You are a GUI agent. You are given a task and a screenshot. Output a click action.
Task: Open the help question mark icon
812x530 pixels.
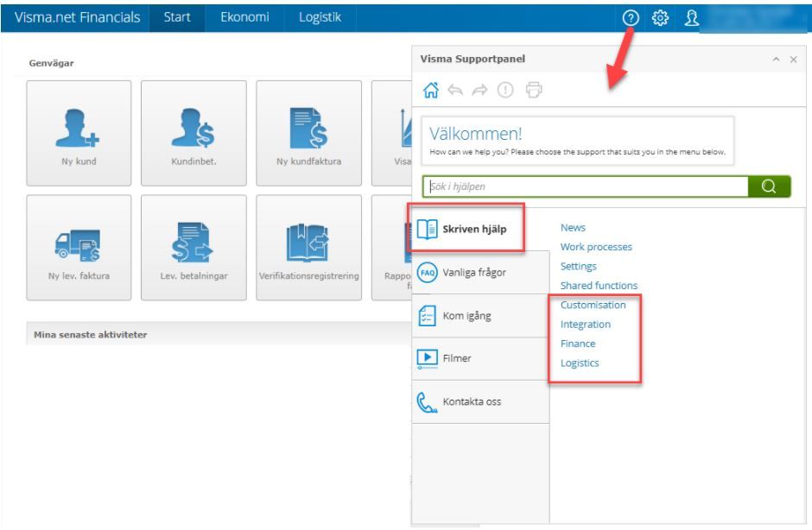coord(631,18)
